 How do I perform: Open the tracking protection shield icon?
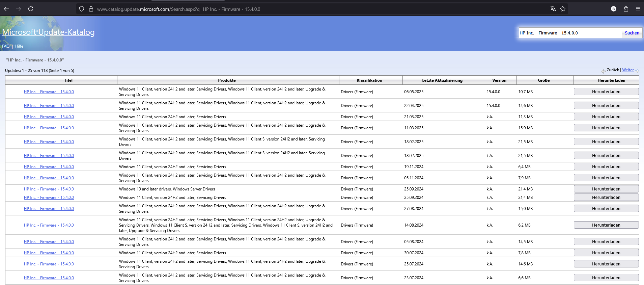pyautogui.click(x=82, y=9)
